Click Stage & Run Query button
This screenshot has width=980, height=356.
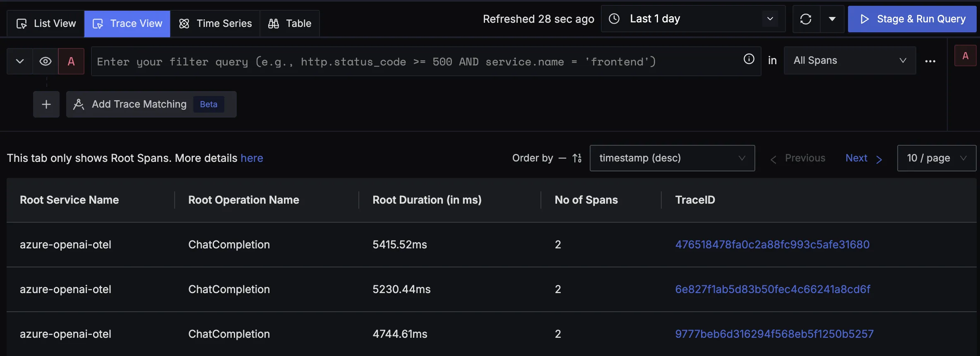pyautogui.click(x=912, y=19)
